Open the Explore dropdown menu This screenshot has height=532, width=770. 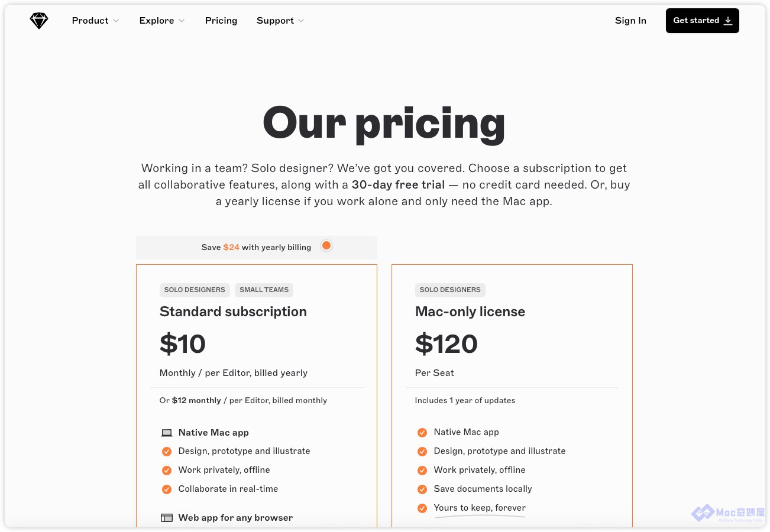(x=162, y=21)
